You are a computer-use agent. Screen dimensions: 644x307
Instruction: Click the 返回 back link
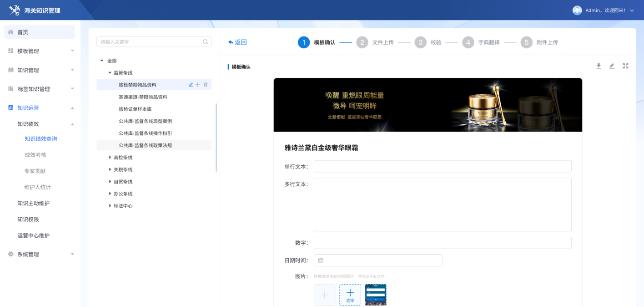pyautogui.click(x=237, y=42)
